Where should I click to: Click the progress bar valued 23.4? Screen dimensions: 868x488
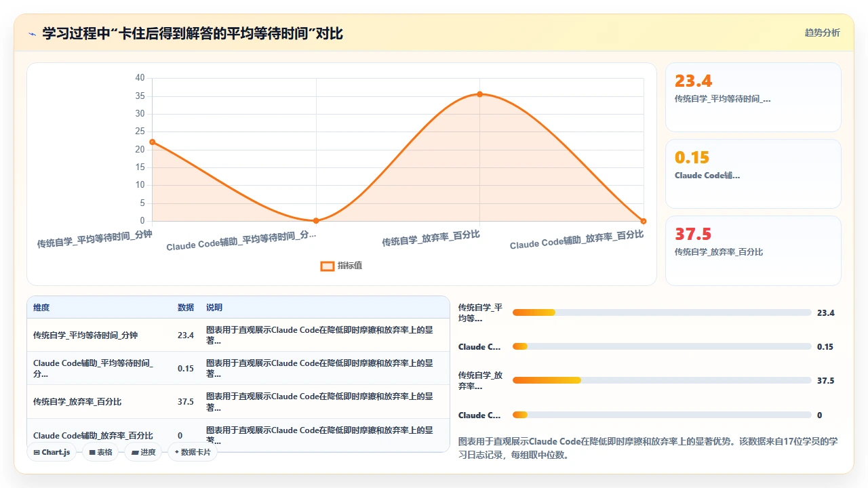click(x=662, y=312)
